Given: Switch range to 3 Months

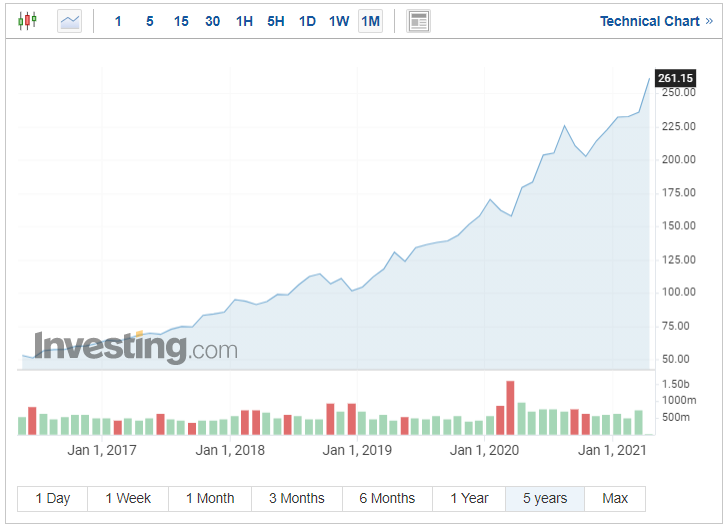Looking at the screenshot, I should (x=297, y=498).
